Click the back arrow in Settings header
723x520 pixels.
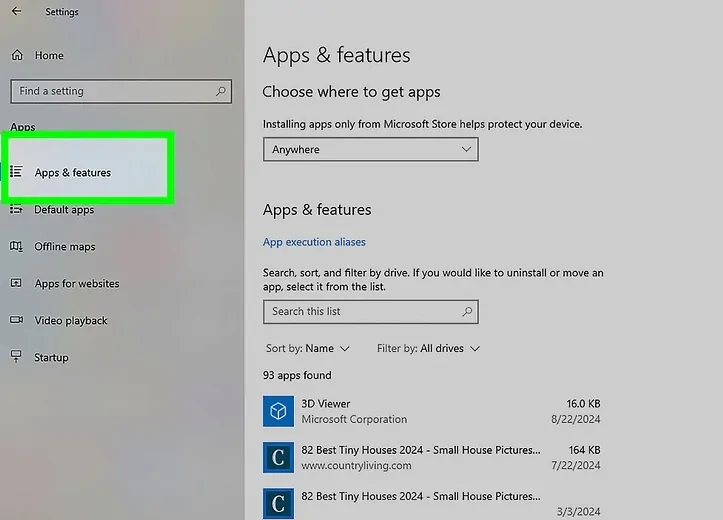tap(16, 12)
